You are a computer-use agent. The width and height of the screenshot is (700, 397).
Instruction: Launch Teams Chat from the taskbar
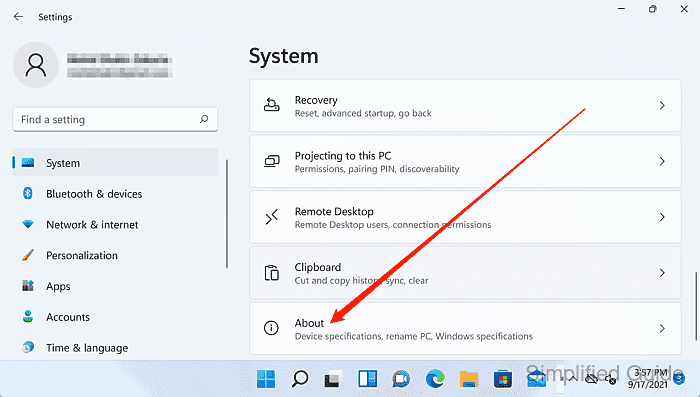[x=401, y=379]
